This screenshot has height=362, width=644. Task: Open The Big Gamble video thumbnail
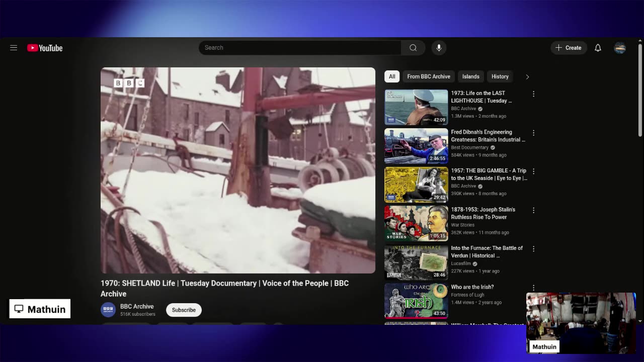tap(416, 185)
